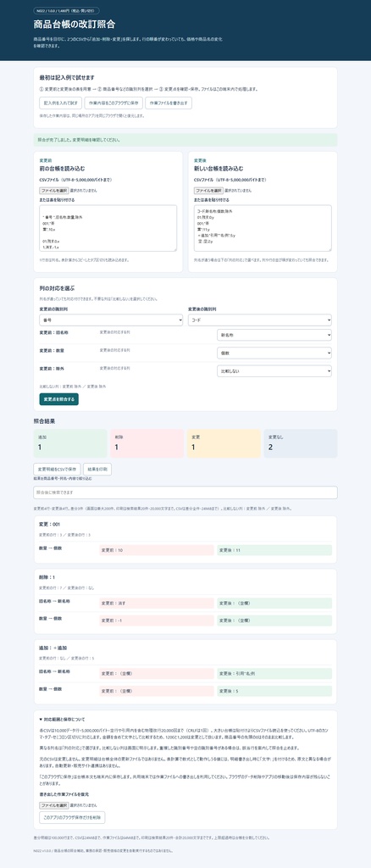Save work with 作業内容をこのブラウザに保存

click(x=113, y=103)
